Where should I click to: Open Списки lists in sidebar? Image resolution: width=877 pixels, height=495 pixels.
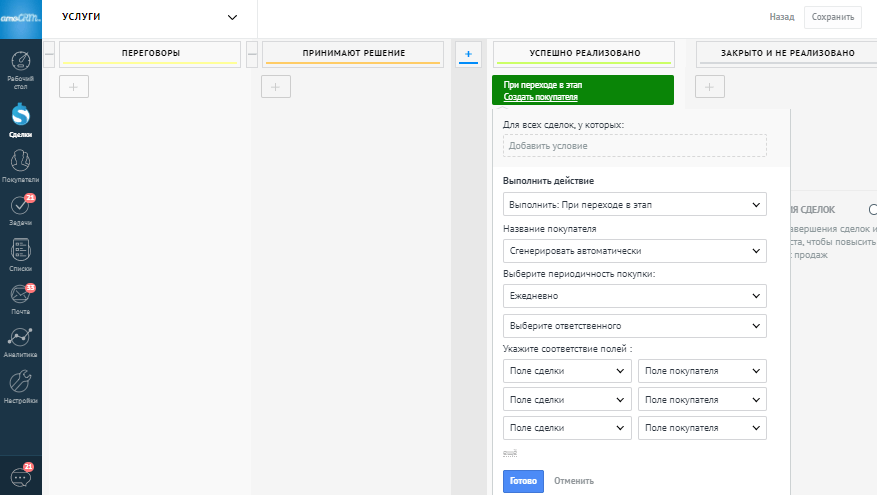(21, 255)
